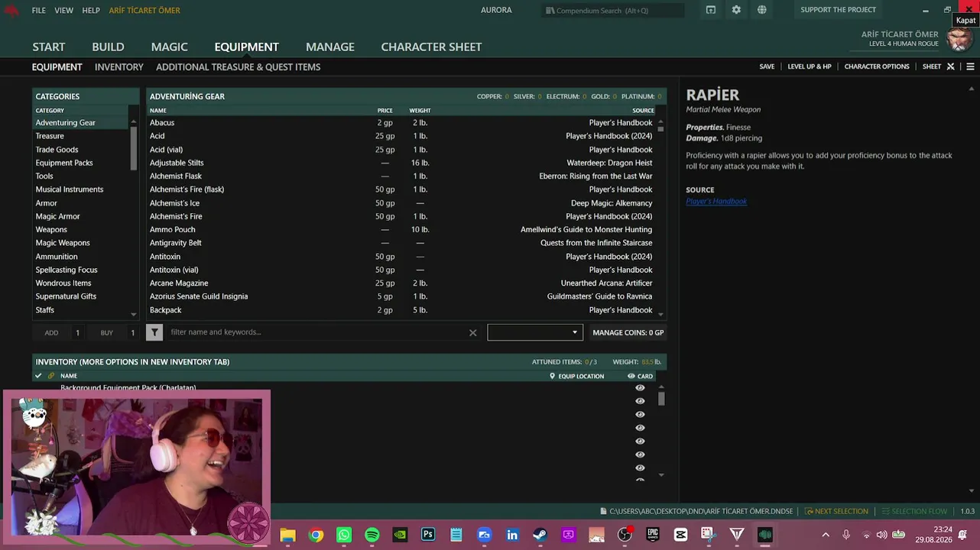Select the Backpack item row
This screenshot has height=550, width=980.
[402, 310]
